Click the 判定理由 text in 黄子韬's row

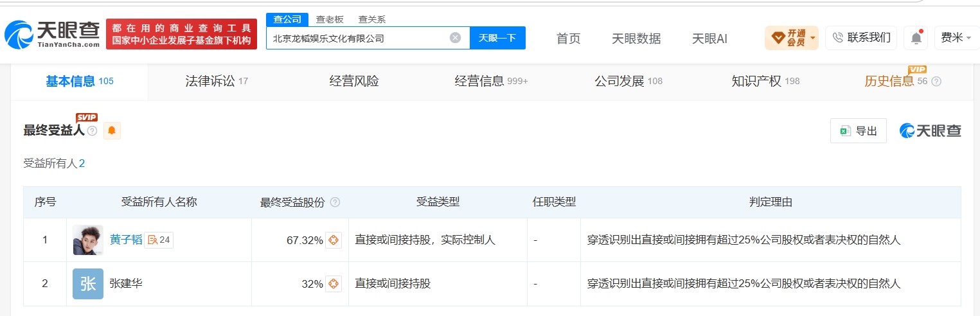[744, 240]
